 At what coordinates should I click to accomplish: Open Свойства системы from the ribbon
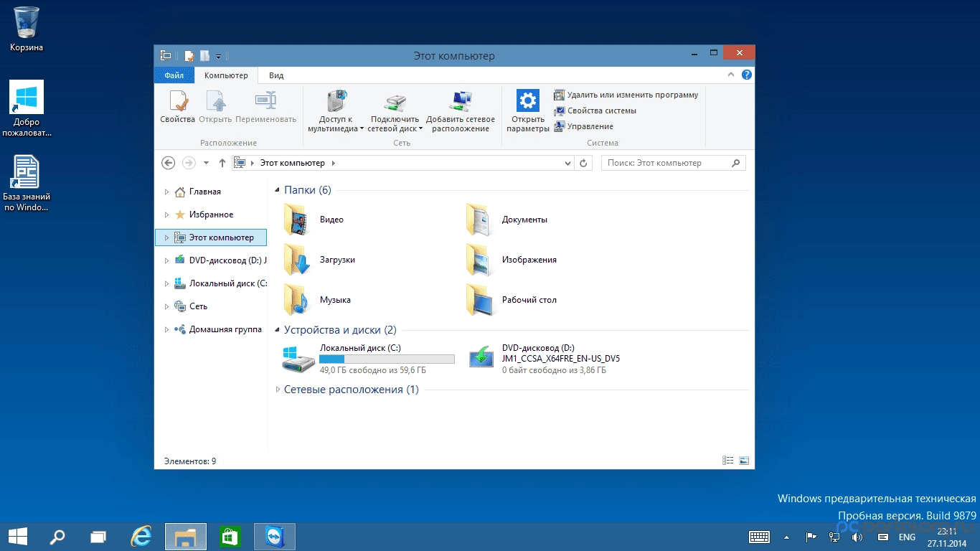click(595, 110)
